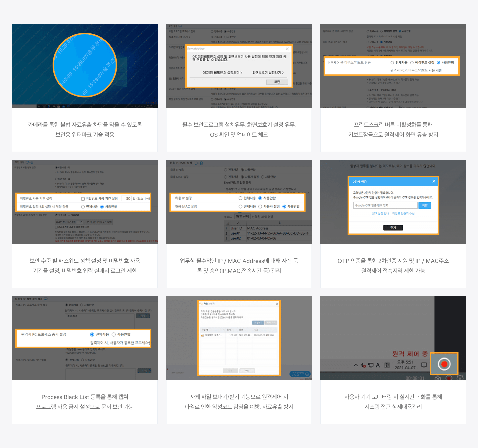Click the network monitor tray icon
This screenshot has height=448, width=478.
pos(371,365)
